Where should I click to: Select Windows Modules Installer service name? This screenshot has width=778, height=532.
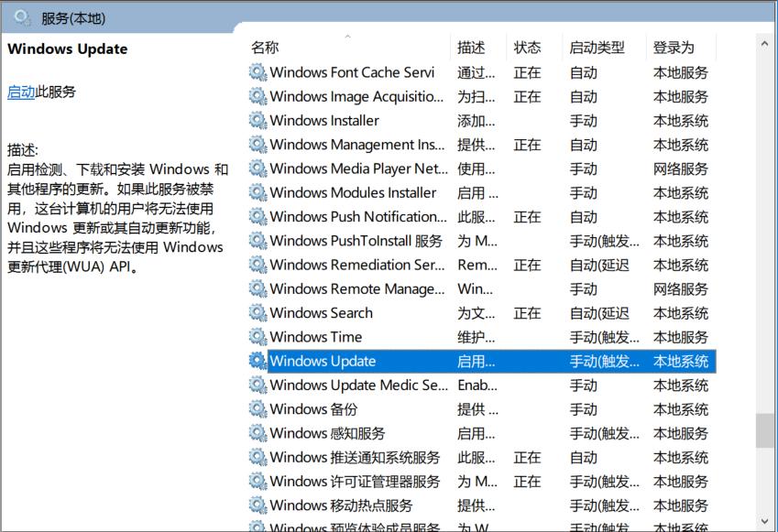point(354,192)
